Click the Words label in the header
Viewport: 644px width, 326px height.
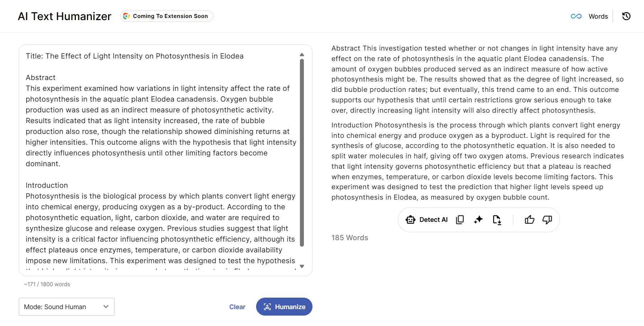point(598,16)
